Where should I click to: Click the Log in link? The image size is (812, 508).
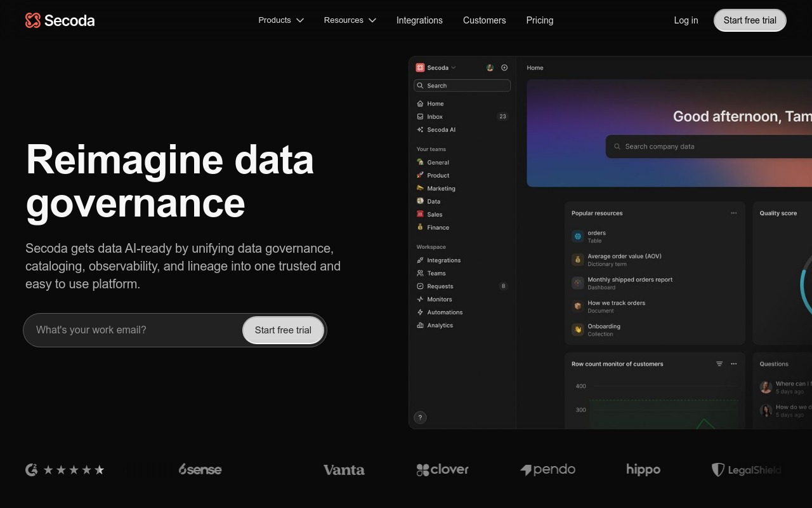(686, 20)
